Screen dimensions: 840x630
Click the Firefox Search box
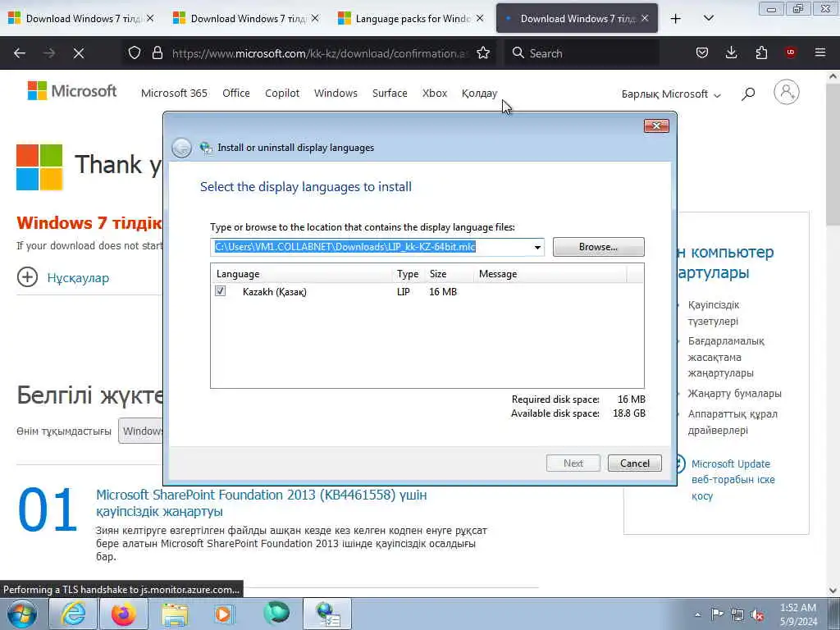[582, 53]
